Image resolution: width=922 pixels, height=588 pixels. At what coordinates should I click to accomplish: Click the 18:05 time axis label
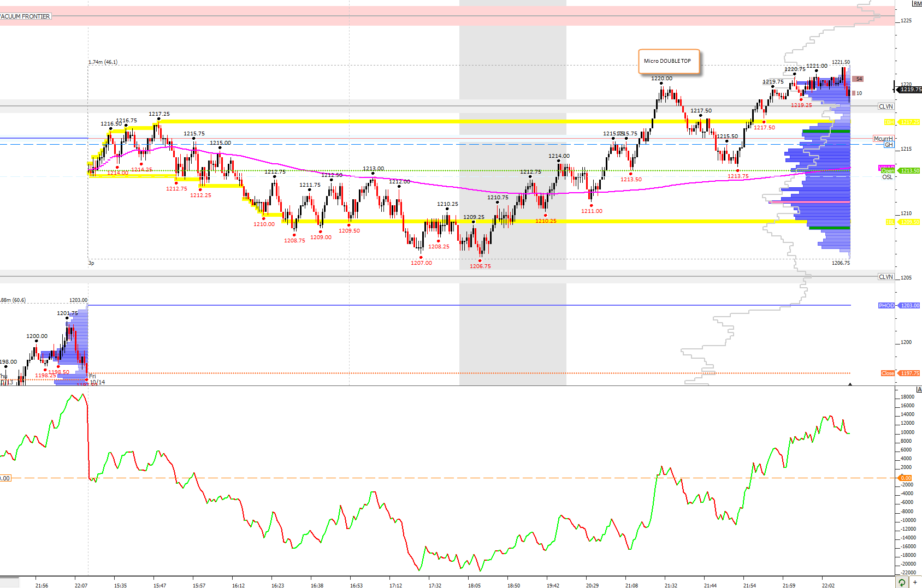coord(474,586)
